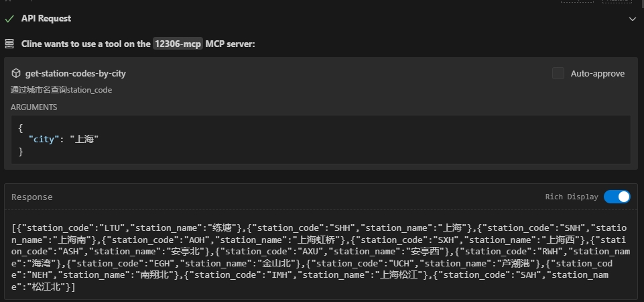The height and width of the screenshot is (302, 644).
Task: Click the MCP server stack icon
Action: pos(9,44)
